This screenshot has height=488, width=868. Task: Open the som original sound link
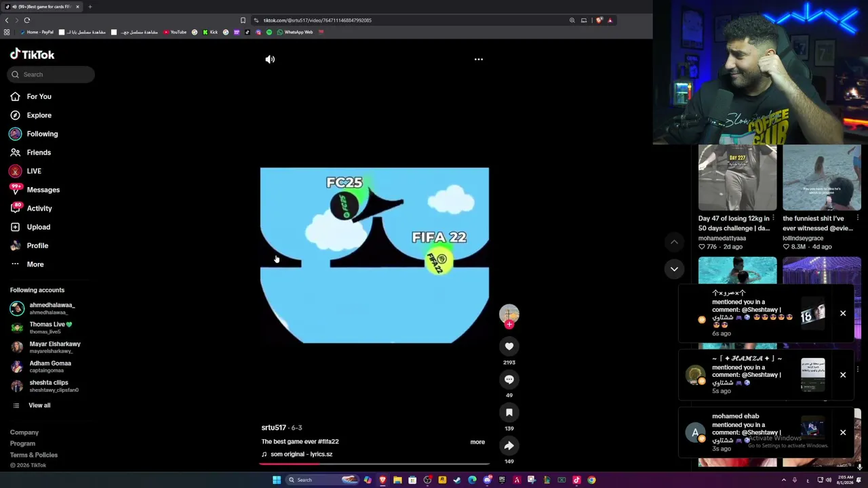pos(298,454)
